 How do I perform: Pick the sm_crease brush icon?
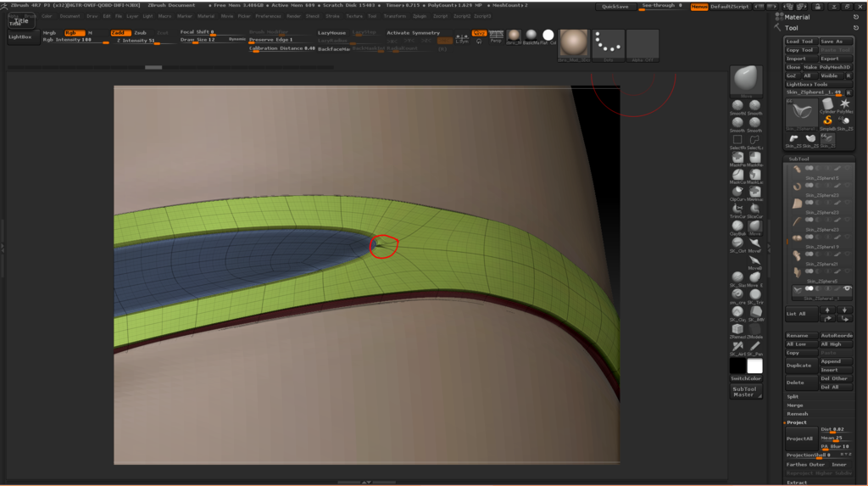click(x=737, y=295)
